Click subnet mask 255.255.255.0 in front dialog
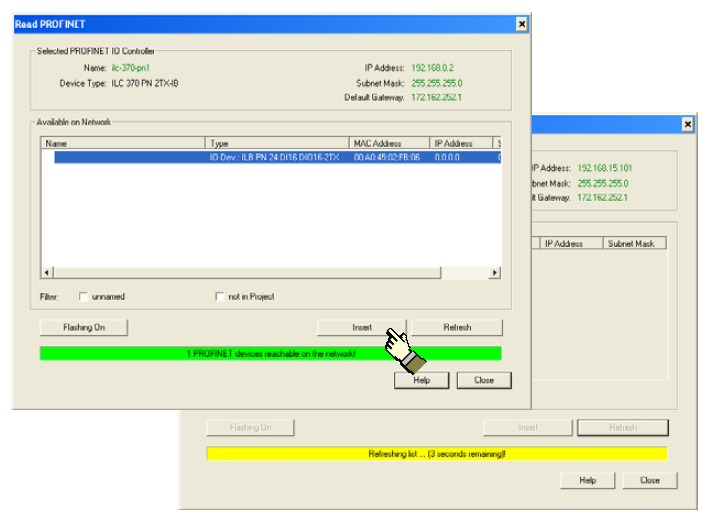The height and width of the screenshot is (524, 714). point(437,83)
